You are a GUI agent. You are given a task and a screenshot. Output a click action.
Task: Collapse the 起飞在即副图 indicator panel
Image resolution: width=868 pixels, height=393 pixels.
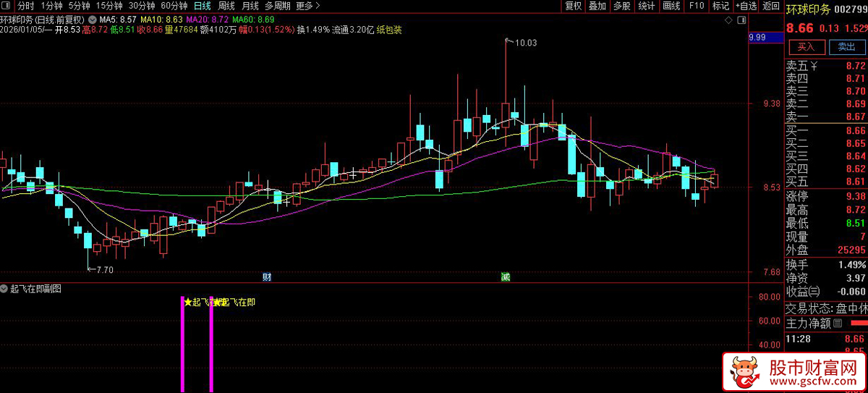[4, 288]
